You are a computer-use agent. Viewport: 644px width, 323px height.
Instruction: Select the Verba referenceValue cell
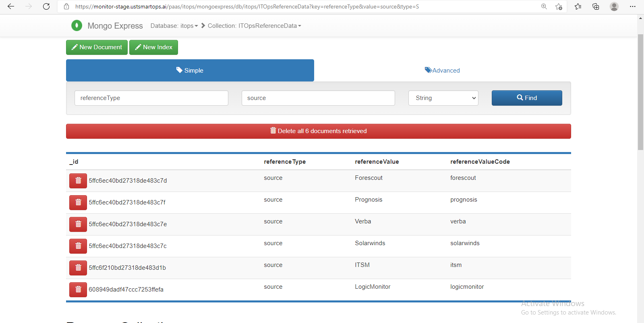tap(363, 221)
